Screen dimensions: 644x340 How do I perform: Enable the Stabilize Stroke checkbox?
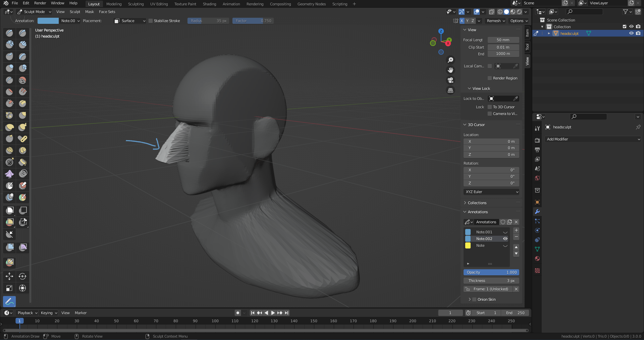151,21
